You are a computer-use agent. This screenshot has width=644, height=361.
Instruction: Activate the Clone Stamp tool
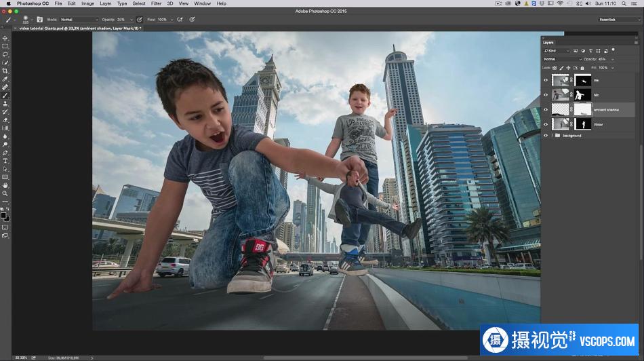tap(5, 104)
